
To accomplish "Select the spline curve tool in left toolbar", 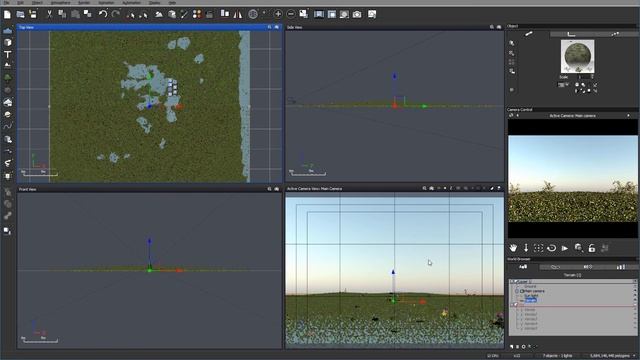I will pyautogui.click(x=7, y=127).
